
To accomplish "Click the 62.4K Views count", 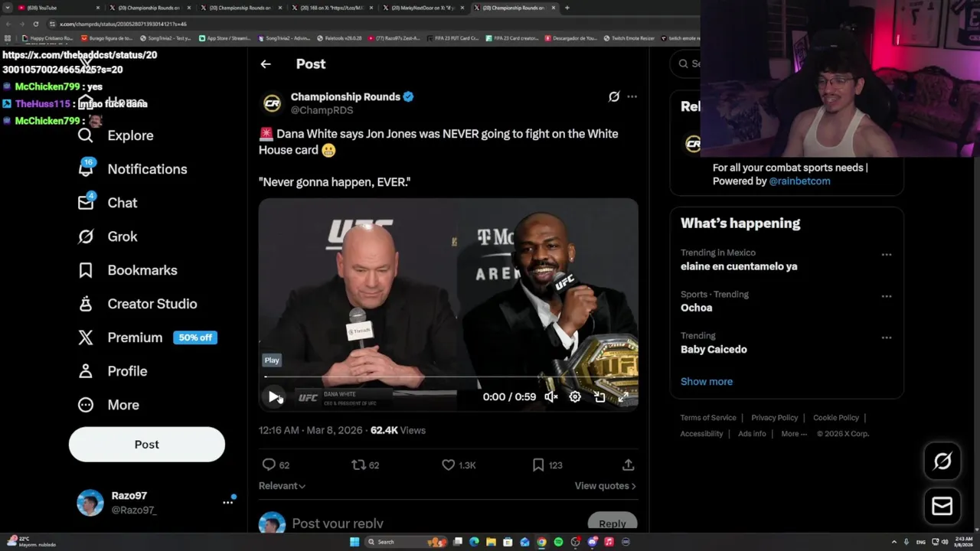I will (x=397, y=430).
